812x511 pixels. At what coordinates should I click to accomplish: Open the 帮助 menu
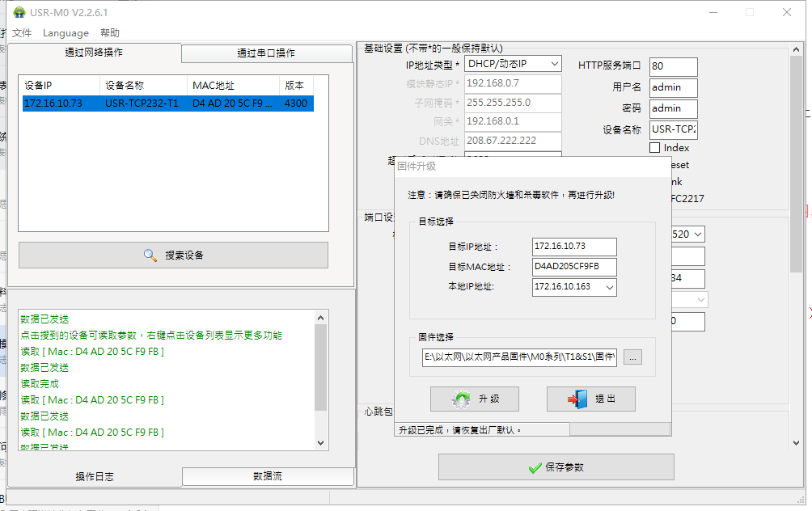110,33
